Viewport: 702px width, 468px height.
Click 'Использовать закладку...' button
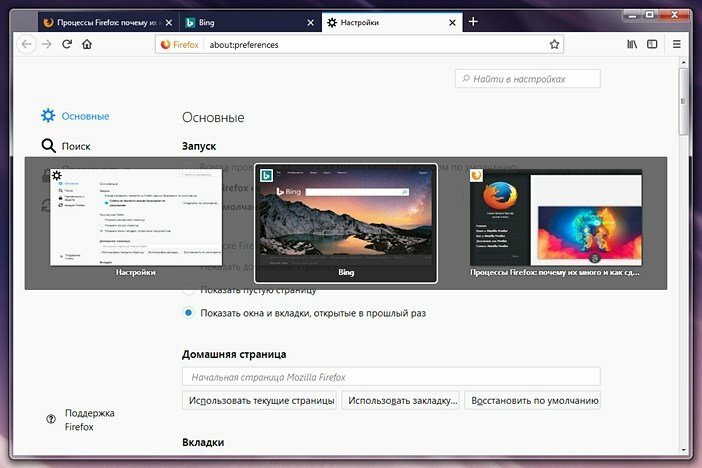(401, 400)
